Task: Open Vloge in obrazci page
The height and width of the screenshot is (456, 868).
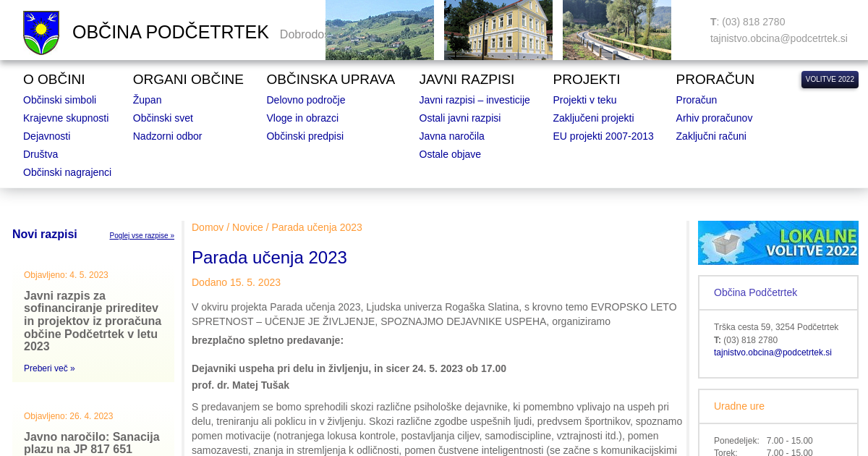Action: click(302, 118)
